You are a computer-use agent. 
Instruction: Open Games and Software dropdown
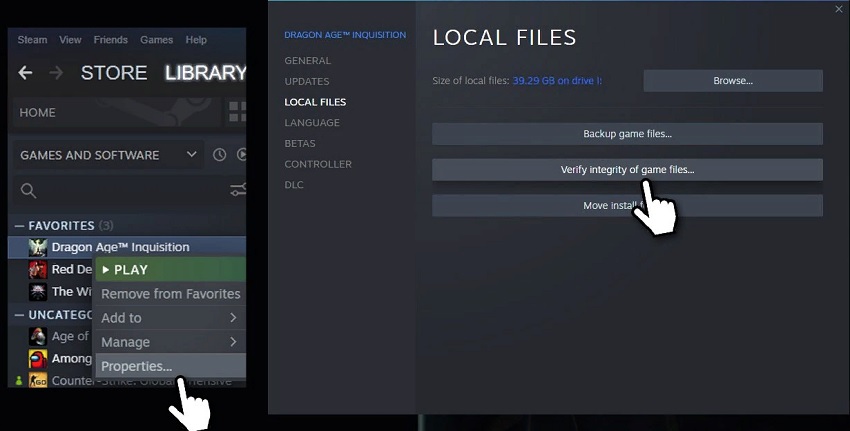(x=108, y=155)
